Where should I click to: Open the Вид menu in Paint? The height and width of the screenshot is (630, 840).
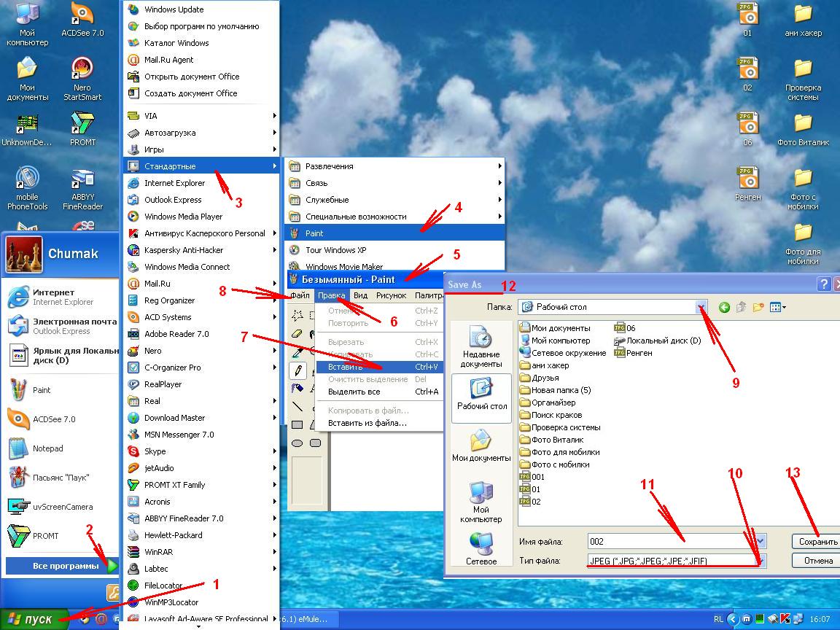pyautogui.click(x=360, y=295)
